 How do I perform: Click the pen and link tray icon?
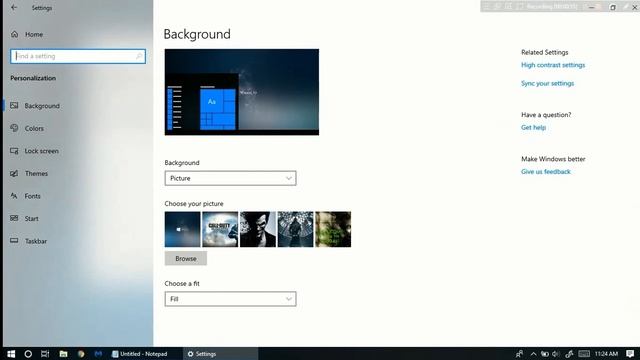tap(569, 354)
